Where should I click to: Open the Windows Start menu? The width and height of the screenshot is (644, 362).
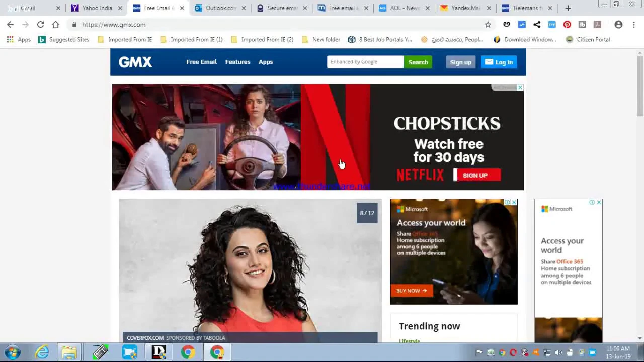coord(13,352)
